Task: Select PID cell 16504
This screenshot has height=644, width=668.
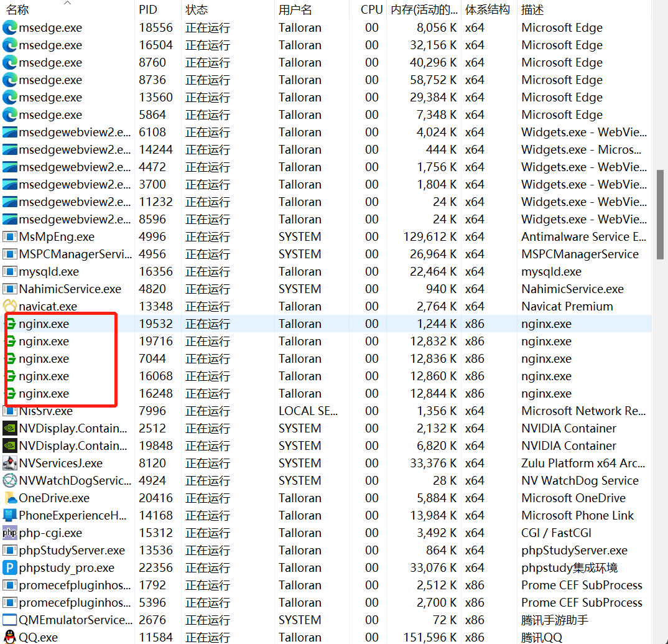Action: (155, 45)
